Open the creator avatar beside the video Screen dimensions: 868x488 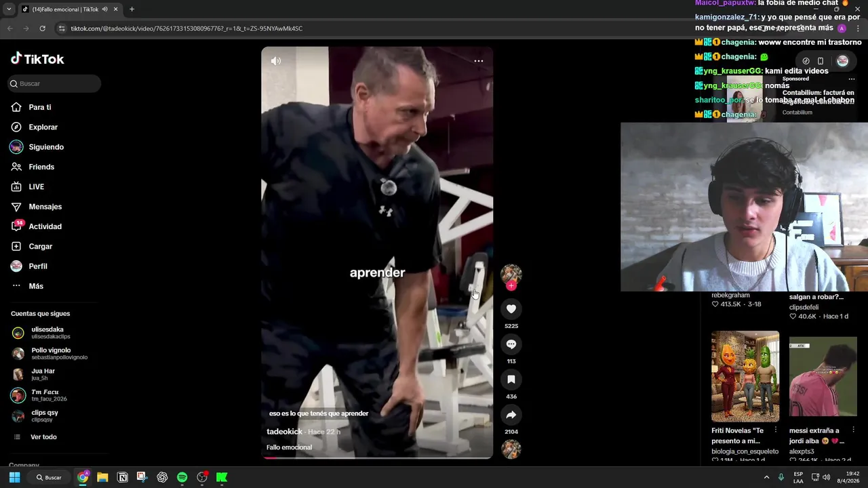tap(511, 274)
